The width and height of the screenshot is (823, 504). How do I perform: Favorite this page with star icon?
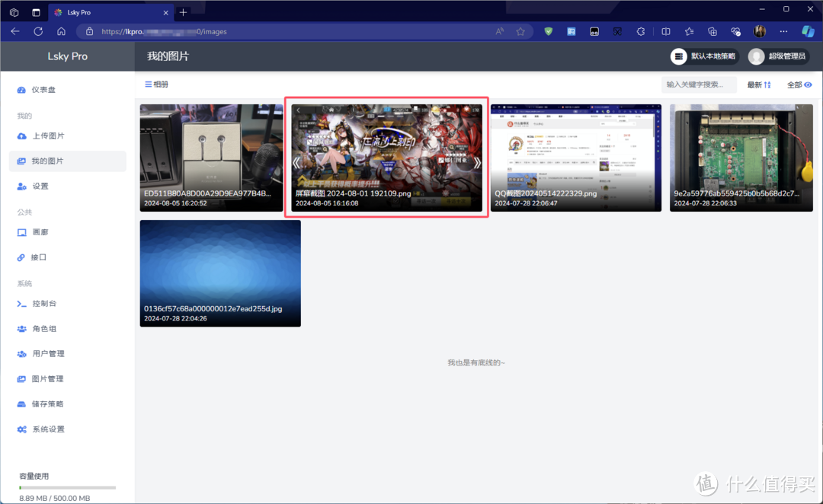[520, 31]
